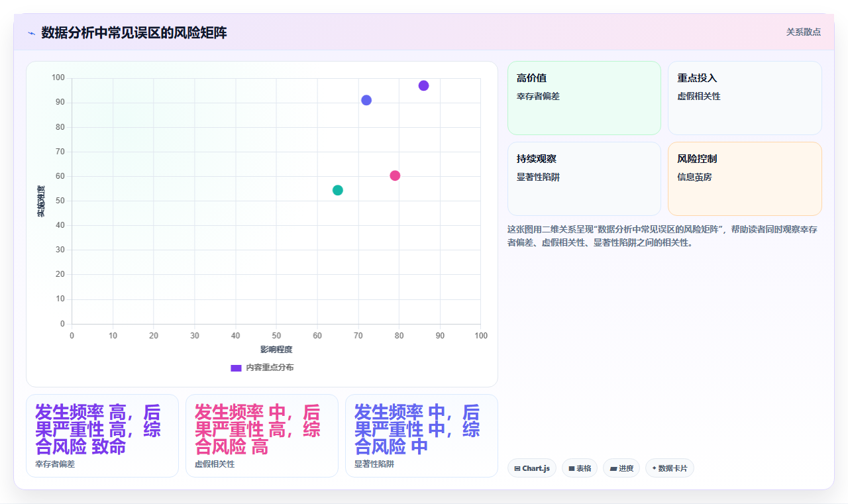The height and width of the screenshot is (504, 848).
Task: Click the blue-violet scatter point near 91
Action: click(x=366, y=100)
